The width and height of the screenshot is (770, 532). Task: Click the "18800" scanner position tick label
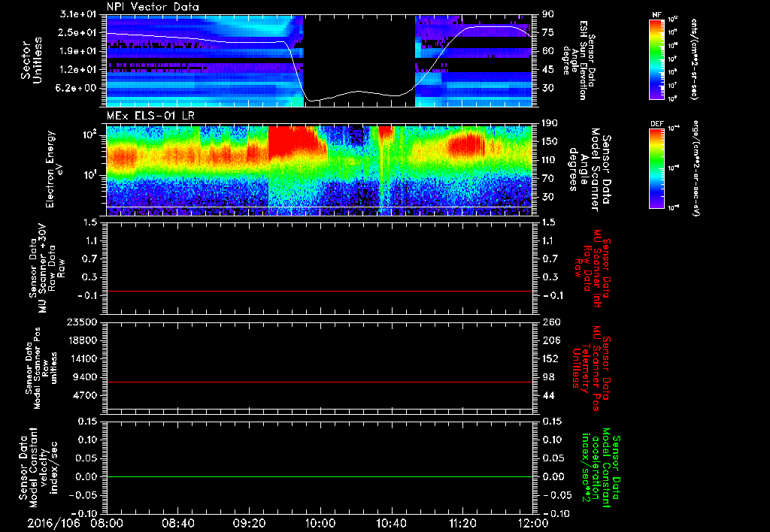coord(81,340)
